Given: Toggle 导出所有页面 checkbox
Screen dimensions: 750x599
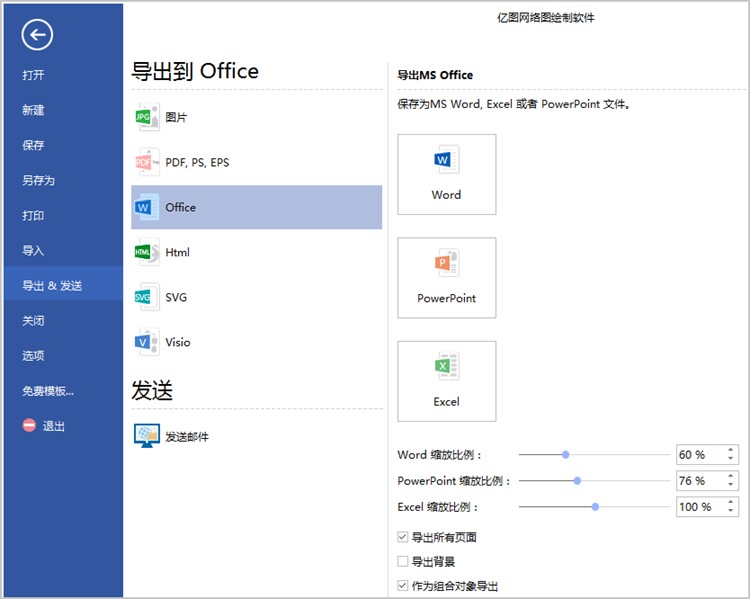Looking at the screenshot, I should [x=403, y=537].
